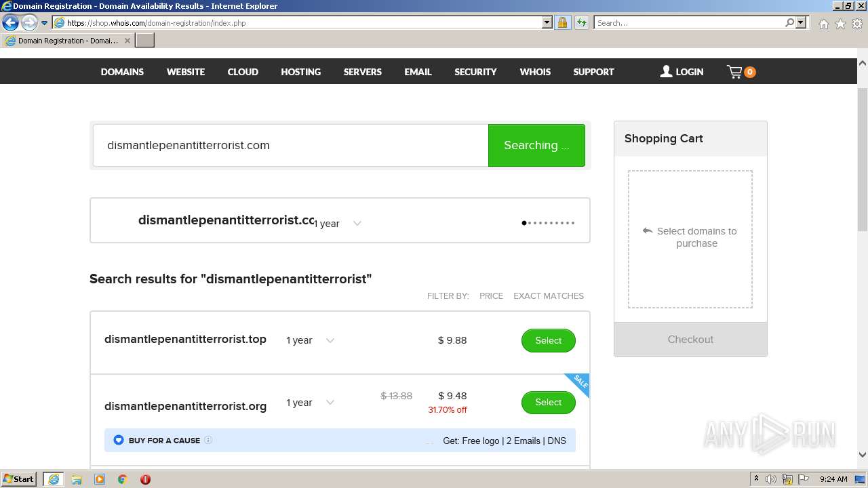Select the .org domain
Image resolution: width=868 pixels, height=488 pixels.
coord(548,402)
